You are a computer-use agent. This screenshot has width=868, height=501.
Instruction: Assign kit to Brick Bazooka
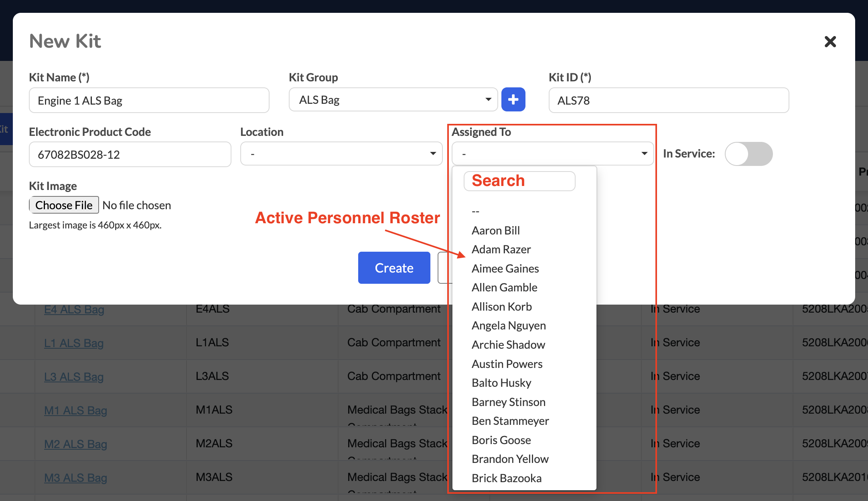[x=524, y=478]
